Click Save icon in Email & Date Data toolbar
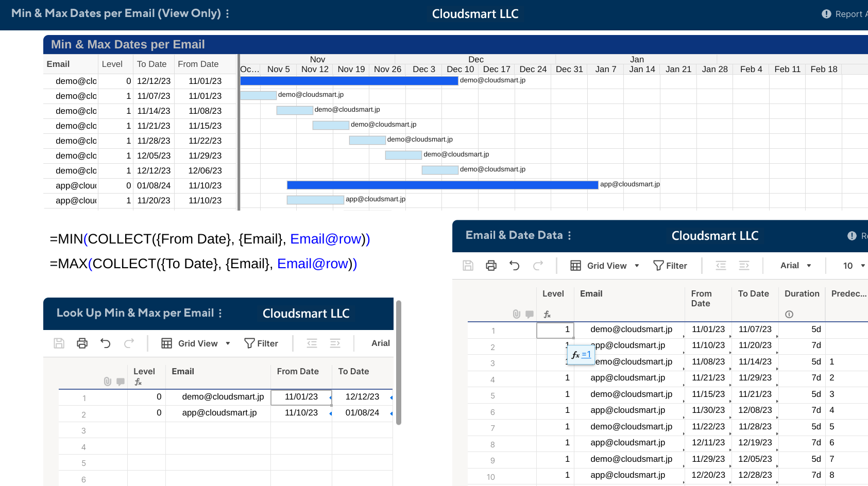The width and height of the screenshot is (868, 486). [x=468, y=266]
